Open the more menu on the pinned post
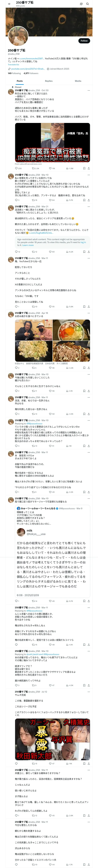The width and height of the screenshot is (98, 868). tap(89, 90)
